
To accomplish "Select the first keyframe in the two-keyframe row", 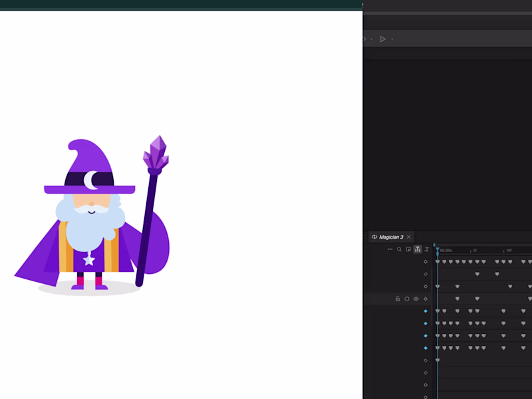I will [x=477, y=274].
